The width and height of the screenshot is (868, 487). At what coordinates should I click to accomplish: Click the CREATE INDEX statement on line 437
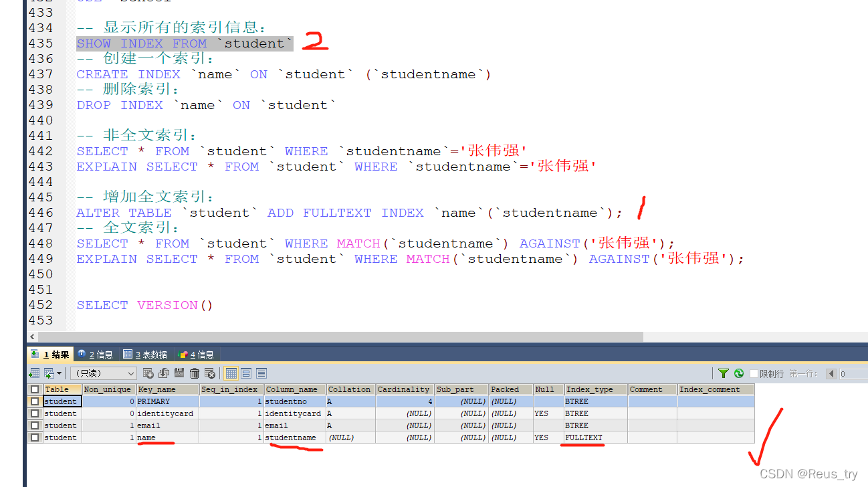point(284,74)
